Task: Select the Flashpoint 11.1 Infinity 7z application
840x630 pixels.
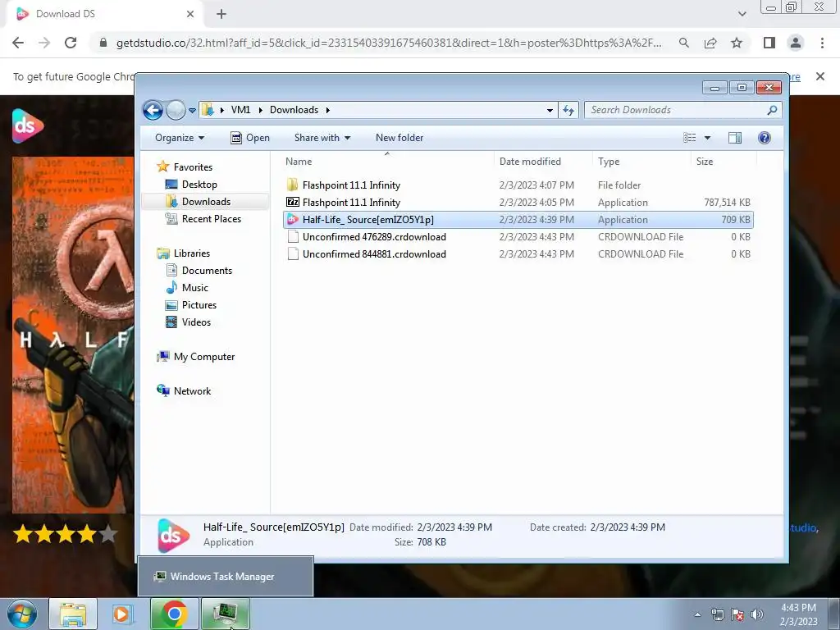Action: (518, 203)
